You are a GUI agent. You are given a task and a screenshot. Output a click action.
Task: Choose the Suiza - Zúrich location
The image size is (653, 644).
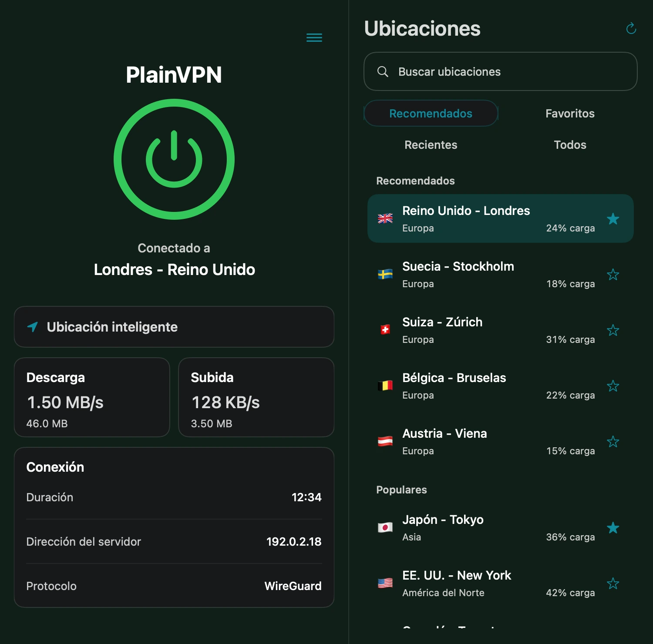(501, 330)
